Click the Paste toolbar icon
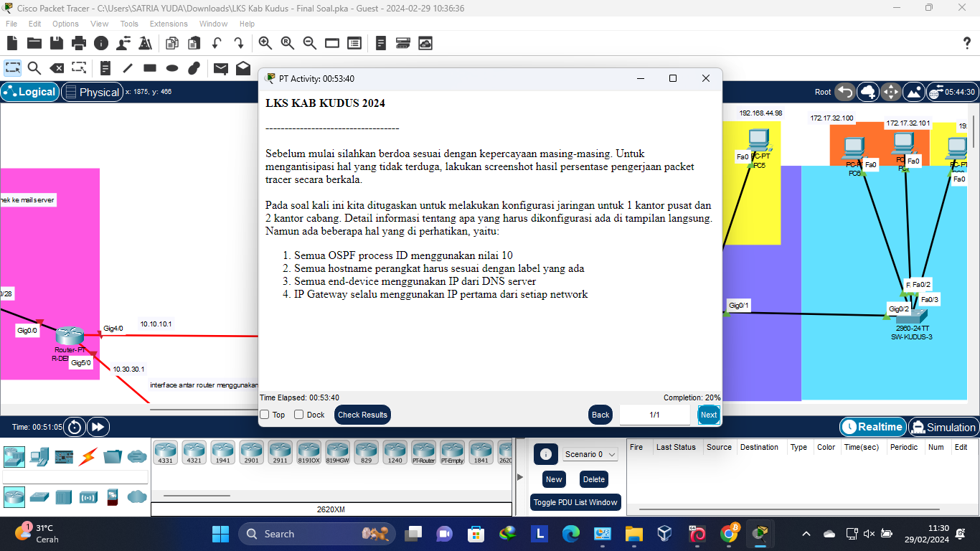 point(194,43)
